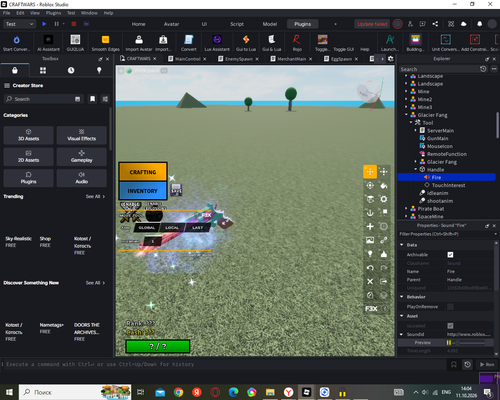Screen dimensions: 500x400
Task: Select RemoteFunction in Explorer
Action: [x=447, y=154]
